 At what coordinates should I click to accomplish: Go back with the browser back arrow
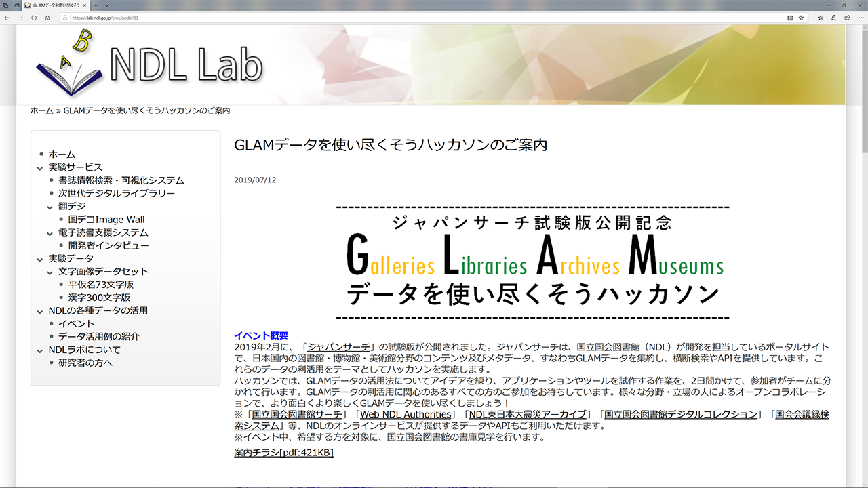point(7,18)
